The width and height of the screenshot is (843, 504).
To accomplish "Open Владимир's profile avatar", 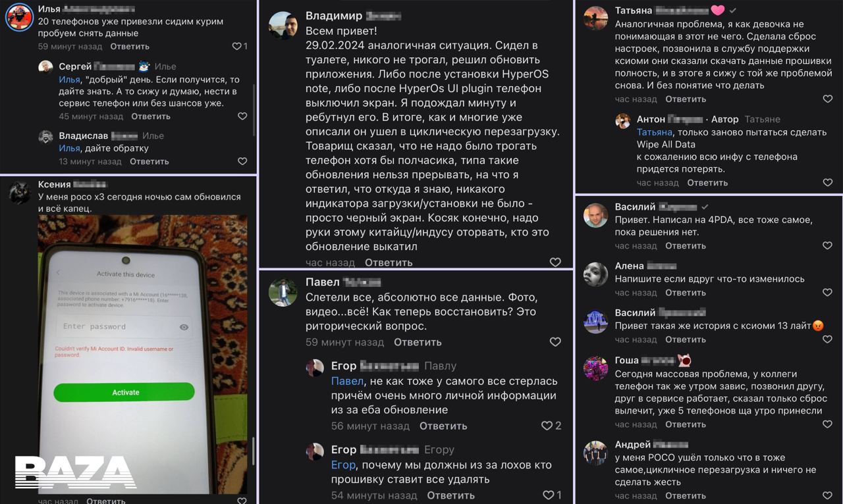I will click(283, 25).
